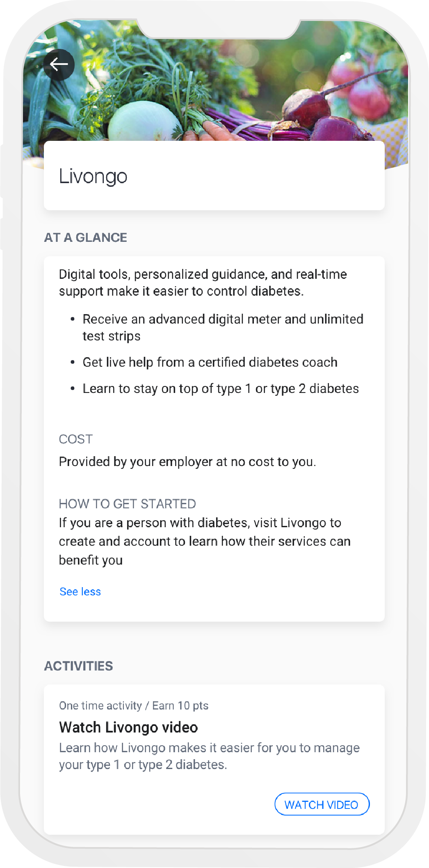This screenshot has width=429, height=868.
Task: Open the Watch Livongo video activity title
Action: [128, 727]
